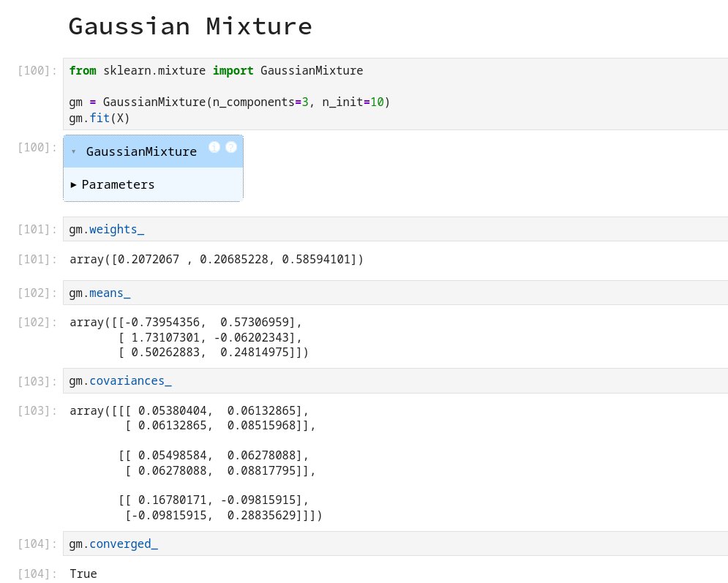Click the [102] input cell prompt
The width and height of the screenshot is (728, 583).
(37, 293)
